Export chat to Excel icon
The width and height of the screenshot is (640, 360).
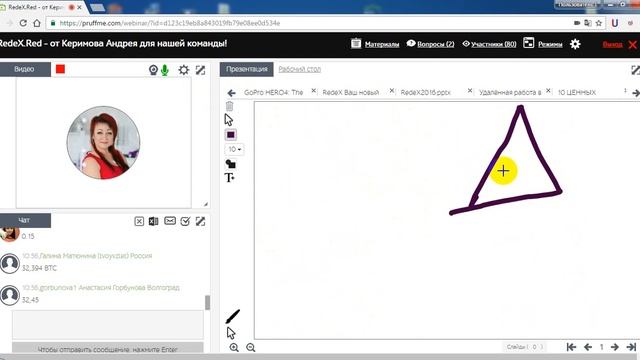[153, 221]
